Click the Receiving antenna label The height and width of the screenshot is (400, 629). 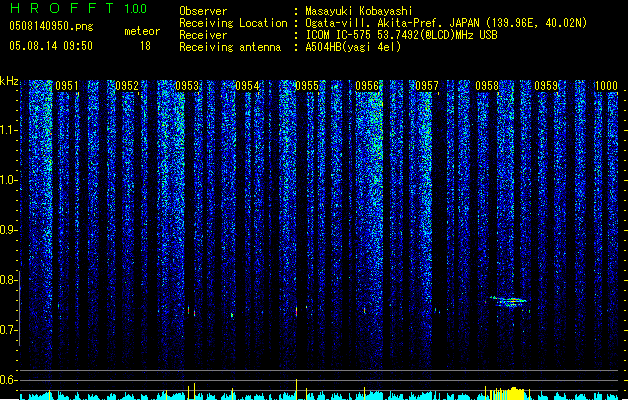coord(230,47)
